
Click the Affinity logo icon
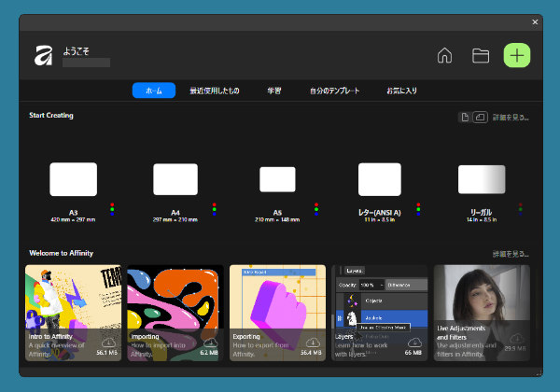point(43,56)
